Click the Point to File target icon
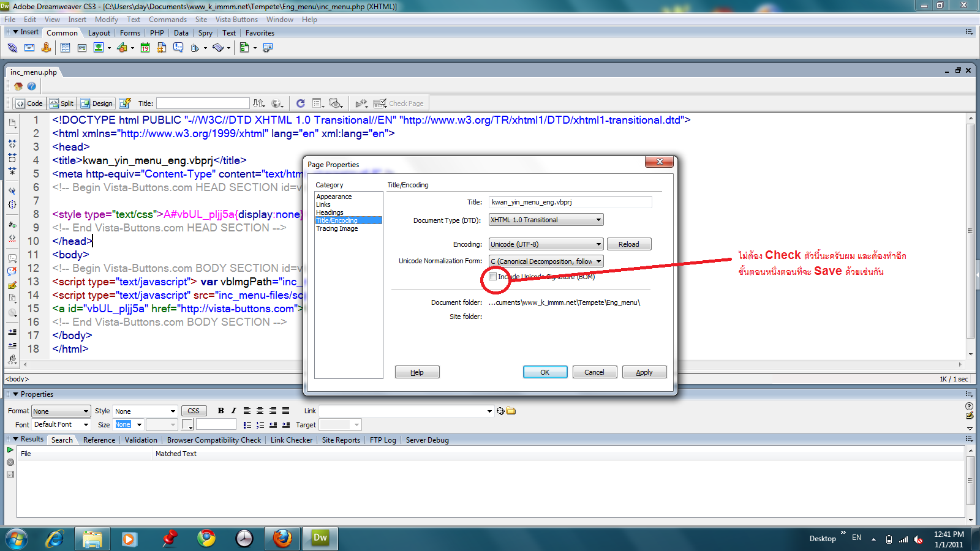This screenshot has width=980, height=551. coord(500,411)
